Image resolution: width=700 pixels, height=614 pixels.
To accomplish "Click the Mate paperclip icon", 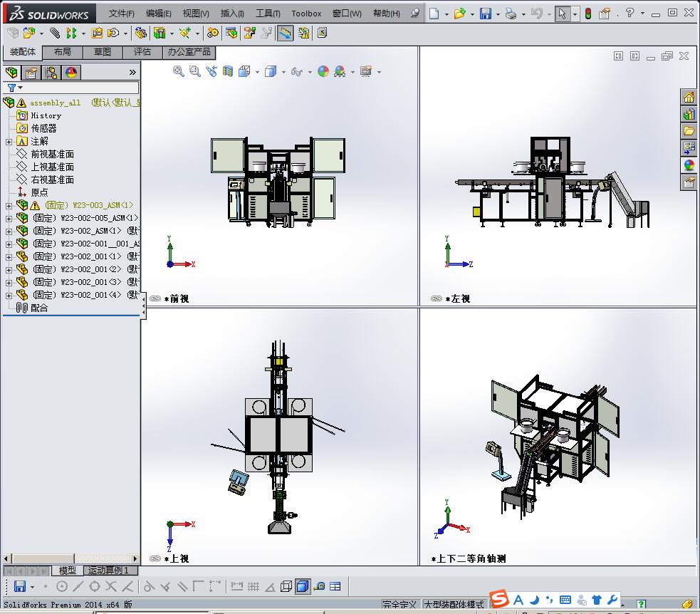I will pyautogui.click(x=54, y=33).
